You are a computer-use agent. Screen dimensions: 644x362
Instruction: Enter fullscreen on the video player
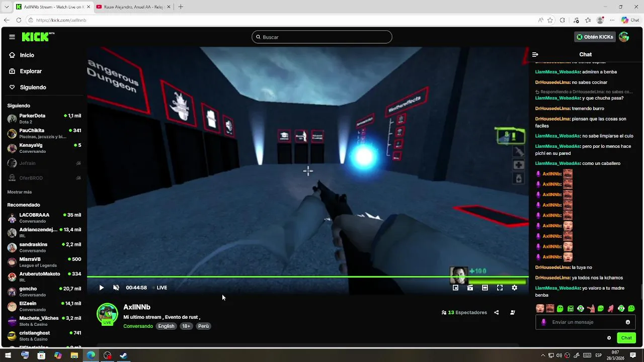click(500, 288)
